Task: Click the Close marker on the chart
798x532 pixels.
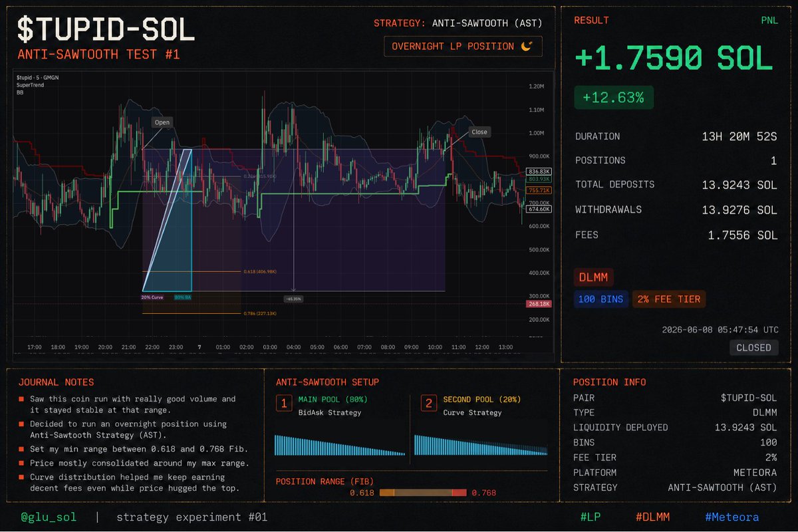Action: pos(479,132)
